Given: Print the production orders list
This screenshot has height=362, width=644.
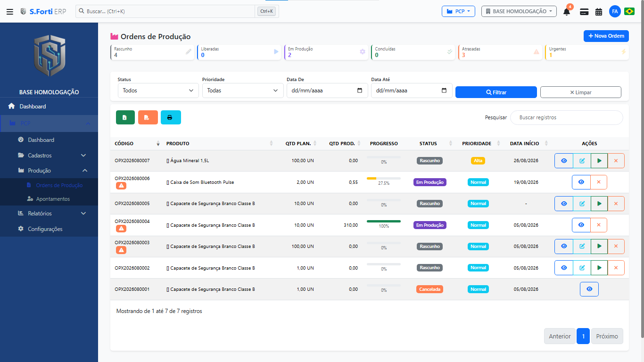Looking at the screenshot, I should click(171, 117).
